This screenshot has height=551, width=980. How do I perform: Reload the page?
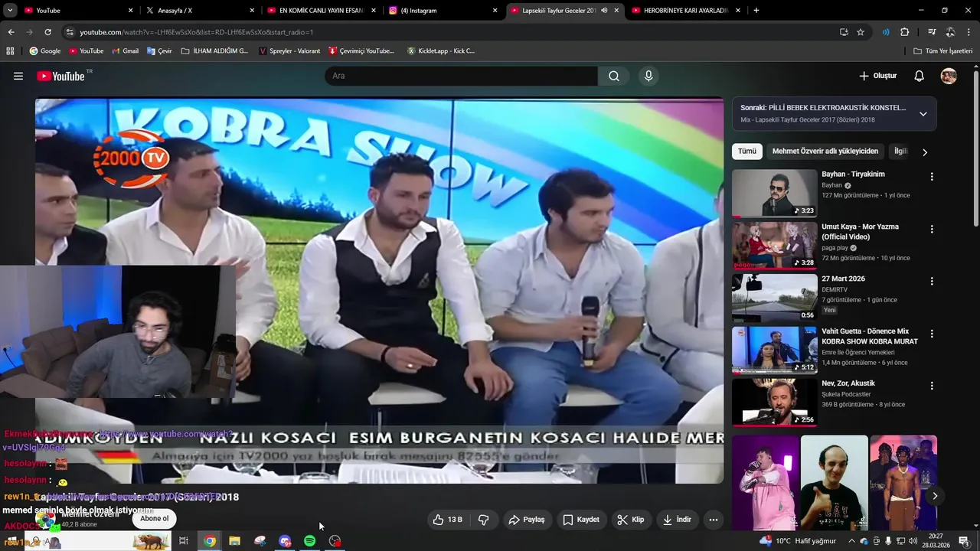coord(47,32)
